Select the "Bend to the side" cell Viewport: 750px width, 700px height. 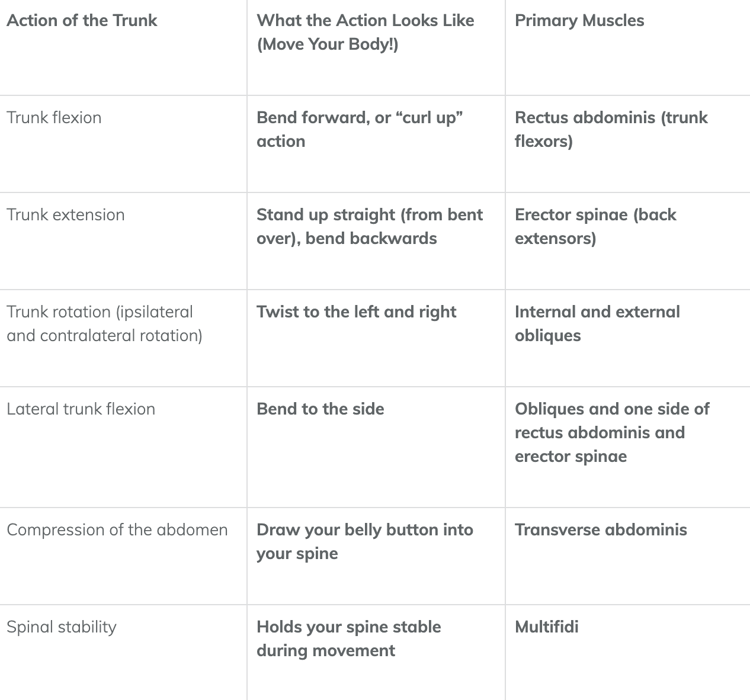click(x=320, y=409)
